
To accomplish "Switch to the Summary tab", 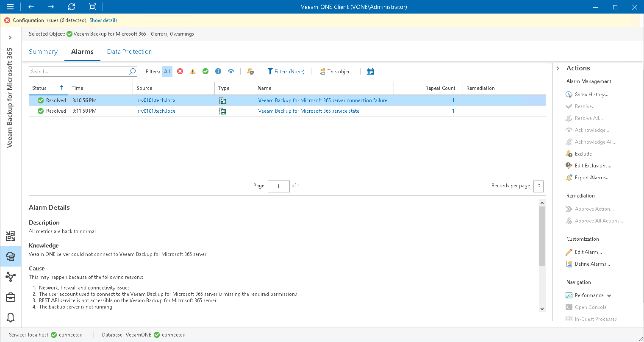I will (43, 51).
